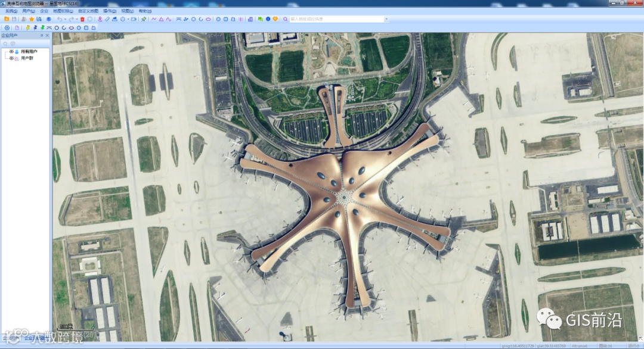Click the purple magnifier search icon
Viewport: 644px width, 349px height.
[x=286, y=19]
